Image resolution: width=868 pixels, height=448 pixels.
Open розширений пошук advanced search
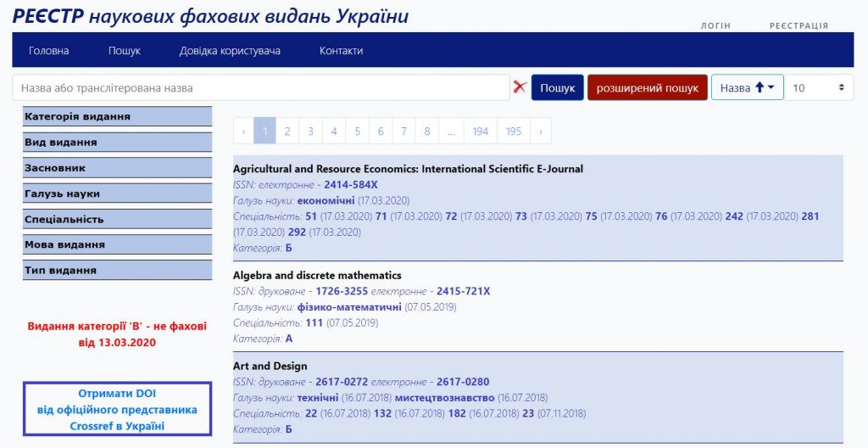[x=647, y=87]
